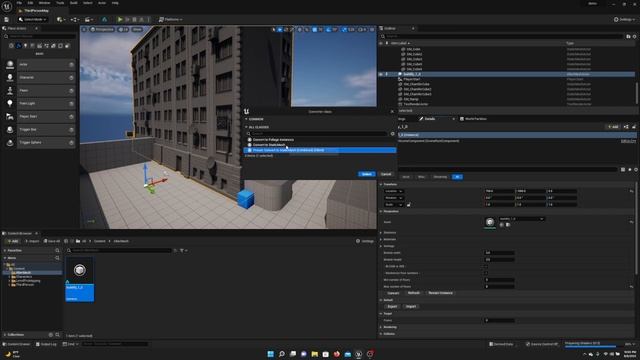This screenshot has height=360, width=640.
Task: Toggle the lock scale ratio icon next to Scale
Action: (x=409, y=204)
